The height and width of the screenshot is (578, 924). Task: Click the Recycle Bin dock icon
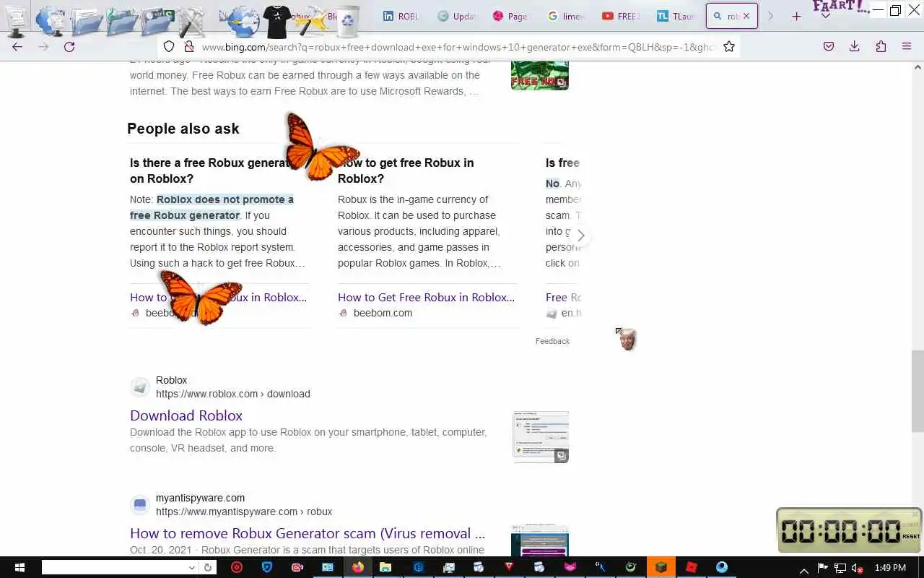347,20
